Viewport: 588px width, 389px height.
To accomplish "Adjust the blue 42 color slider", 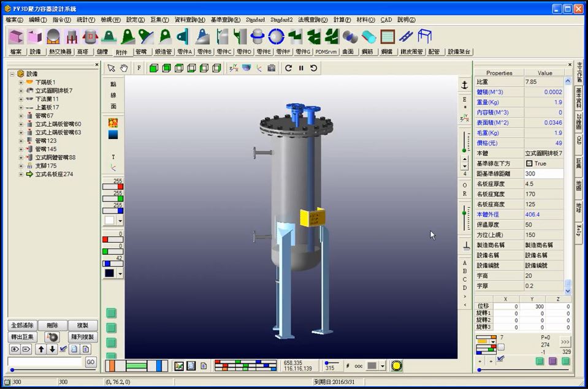I will [x=112, y=263].
